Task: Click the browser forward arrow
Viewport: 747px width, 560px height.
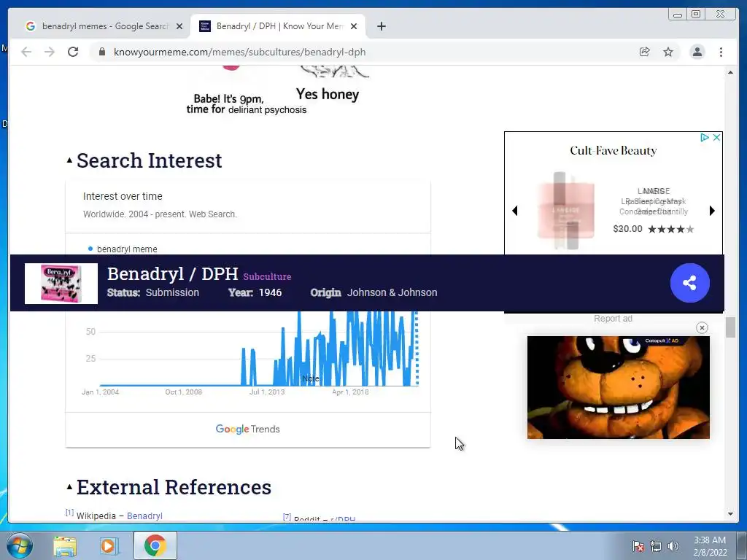Action: pos(50,52)
